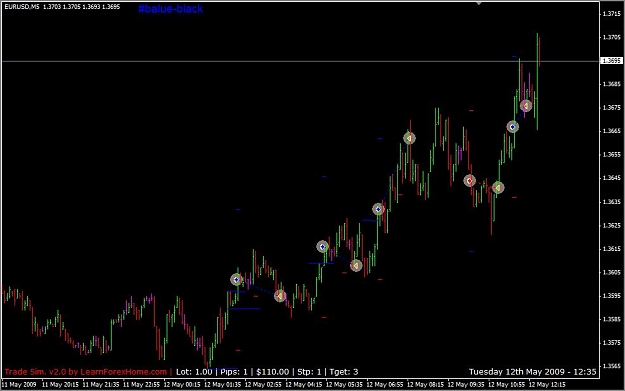Viewport: 625px width, 391px height.
Task: Click the Pips: 1 readout
Action: [x=234, y=372]
